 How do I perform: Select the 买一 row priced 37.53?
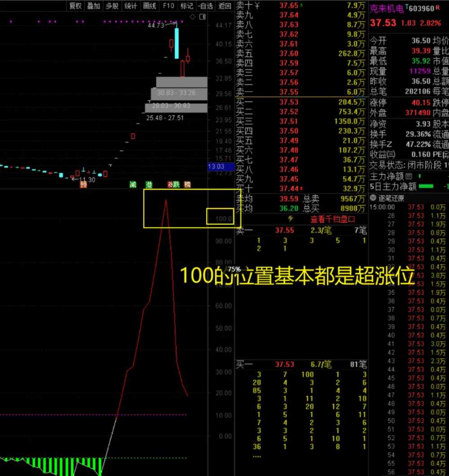pyautogui.click(x=301, y=102)
